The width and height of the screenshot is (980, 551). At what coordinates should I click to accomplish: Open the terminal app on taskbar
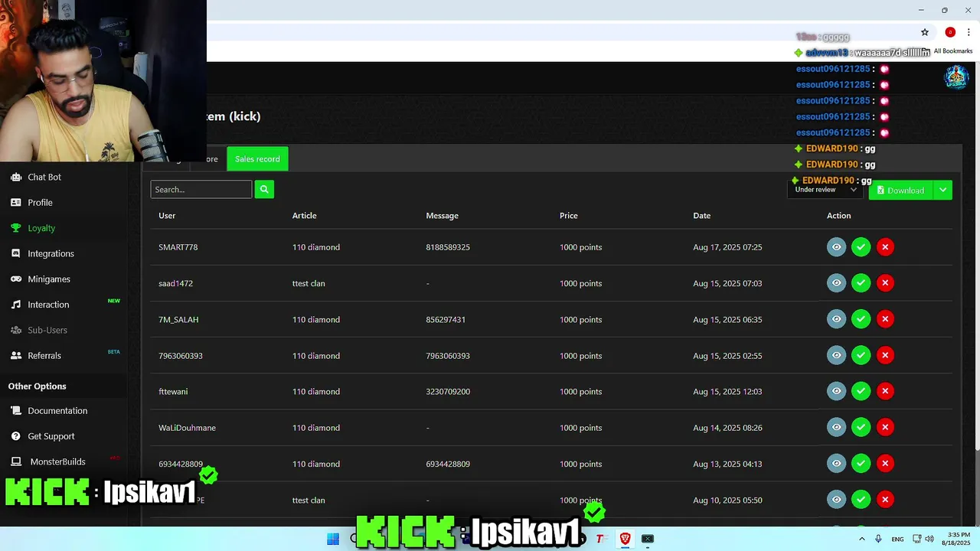click(648, 539)
